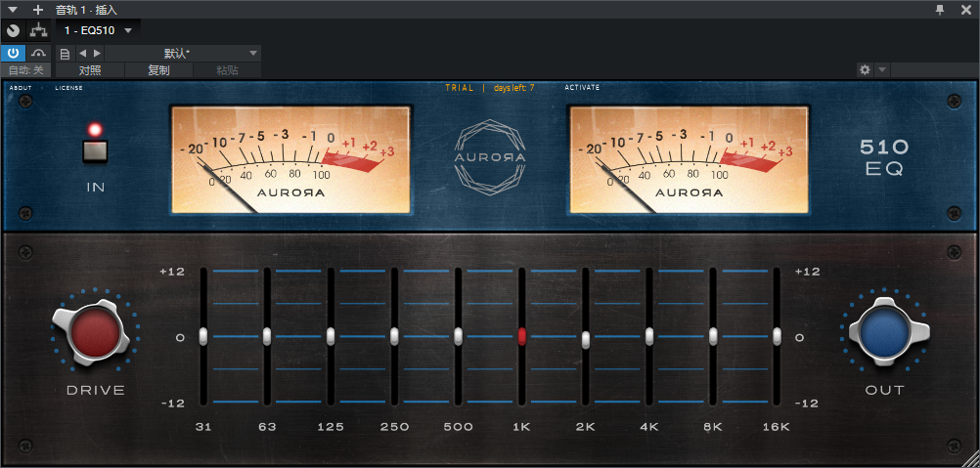Click the resize grip in the corner
Viewport: 980px width, 468px height.
972,460
